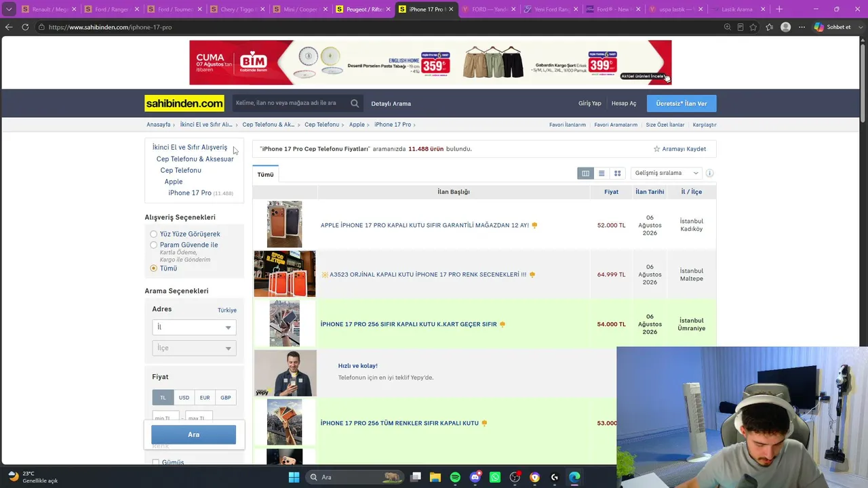Open the İlçe district dropdown
Screen dimensions: 868x488
[194, 348]
